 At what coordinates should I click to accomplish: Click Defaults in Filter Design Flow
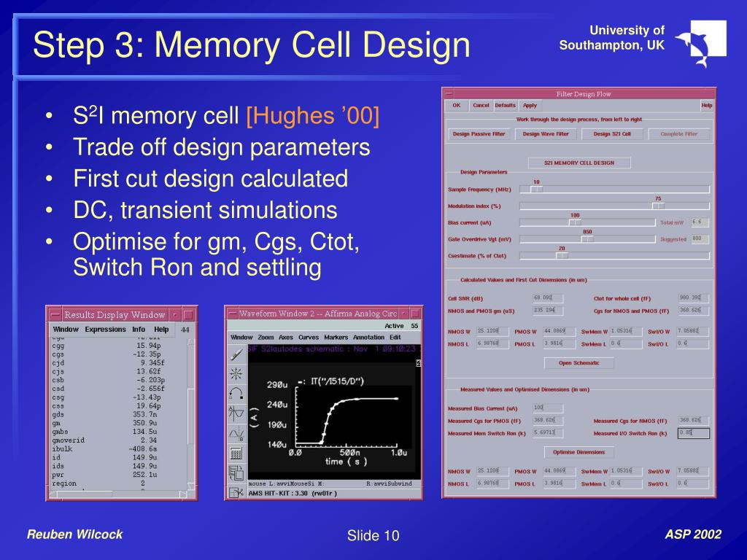(x=505, y=105)
